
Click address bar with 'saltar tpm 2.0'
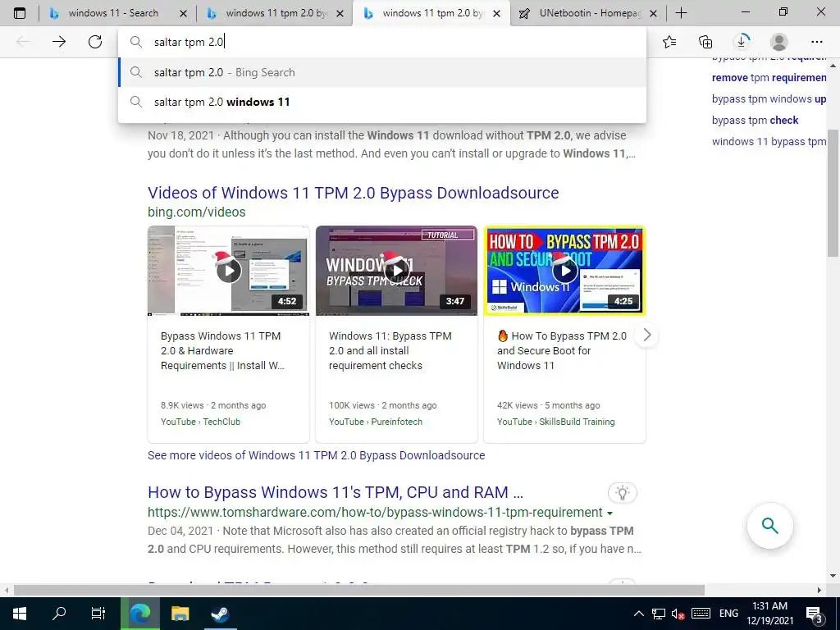coord(381,42)
